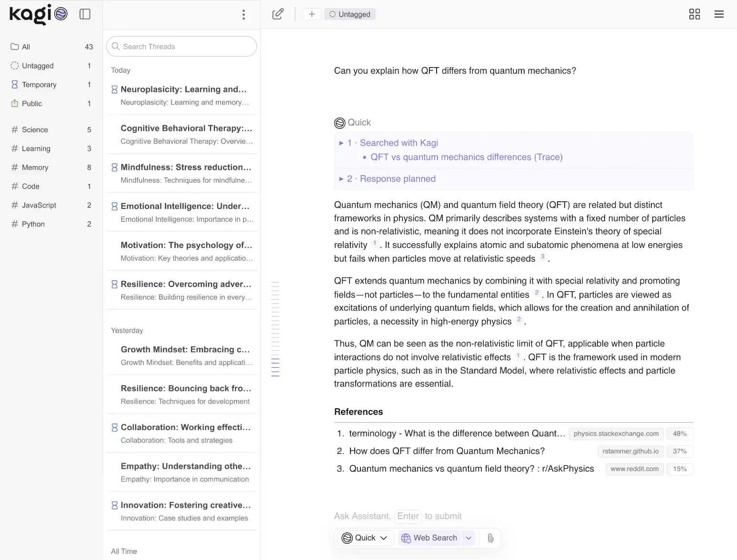The image size is (737, 560).
Task: Open Web Search options chevron
Action: (x=468, y=538)
